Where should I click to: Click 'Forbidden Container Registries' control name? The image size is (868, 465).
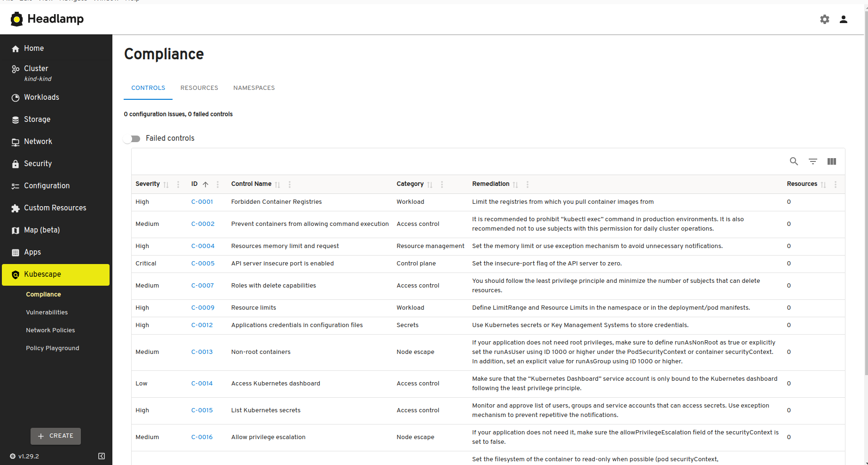pos(276,202)
